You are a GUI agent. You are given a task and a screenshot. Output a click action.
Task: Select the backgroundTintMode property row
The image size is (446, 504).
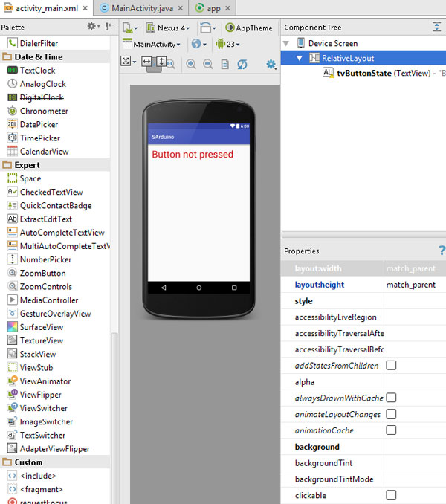(363, 479)
